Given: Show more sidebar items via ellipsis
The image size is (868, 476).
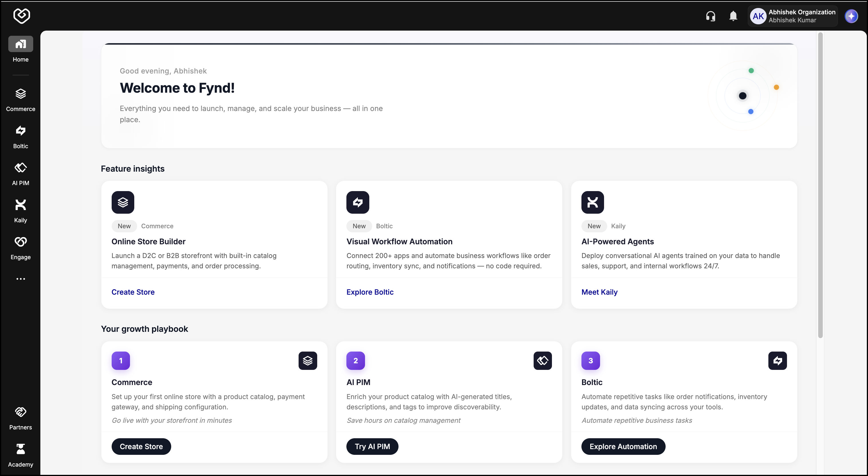Looking at the screenshot, I should [x=21, y=279].
